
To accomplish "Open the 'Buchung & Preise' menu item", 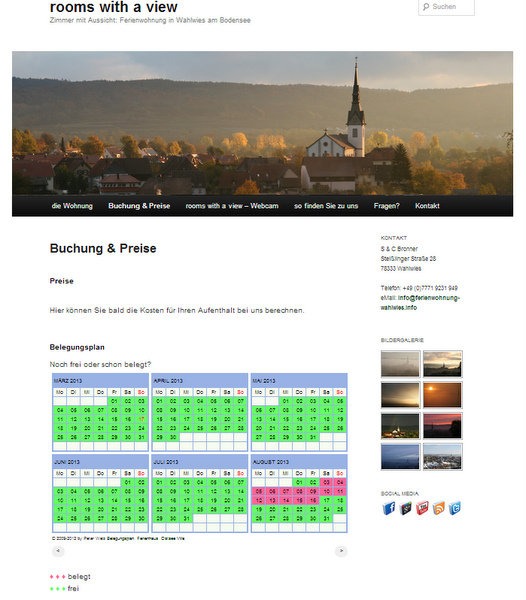I will pos(139,206).
